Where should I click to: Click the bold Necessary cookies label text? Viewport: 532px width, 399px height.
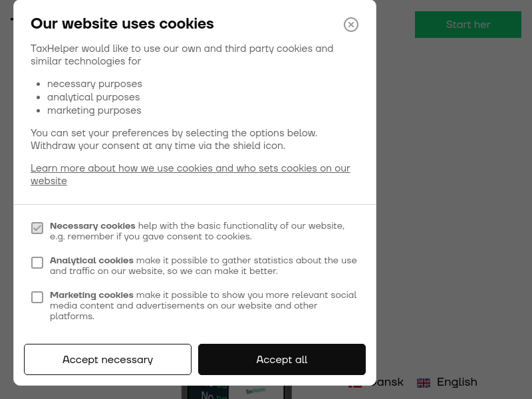pos(92,226)
